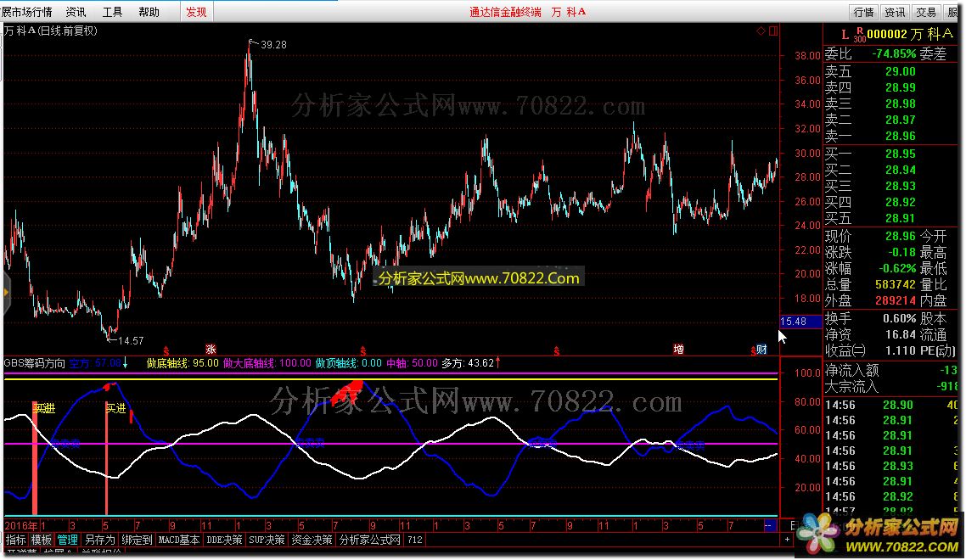The image size is (966, 560).
Task: Click the plus button at indicator tab bar end
Action: [x=787, y=540]
